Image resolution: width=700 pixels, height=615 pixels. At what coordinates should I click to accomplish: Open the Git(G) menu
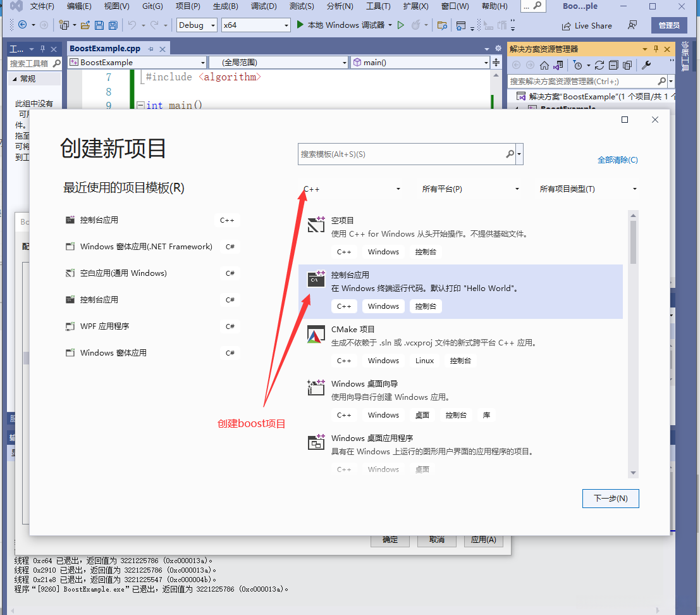point(152,6)
